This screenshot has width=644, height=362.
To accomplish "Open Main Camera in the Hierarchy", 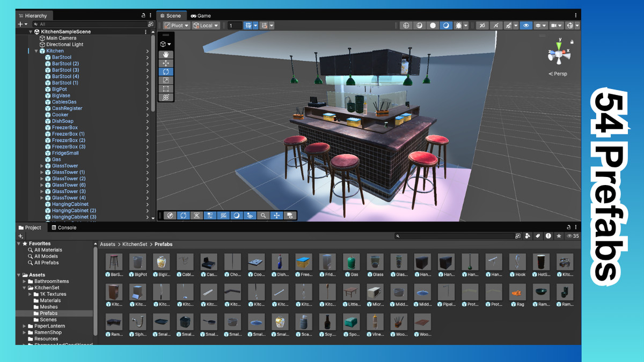I will pyautogui.click(x=61, y=38).
